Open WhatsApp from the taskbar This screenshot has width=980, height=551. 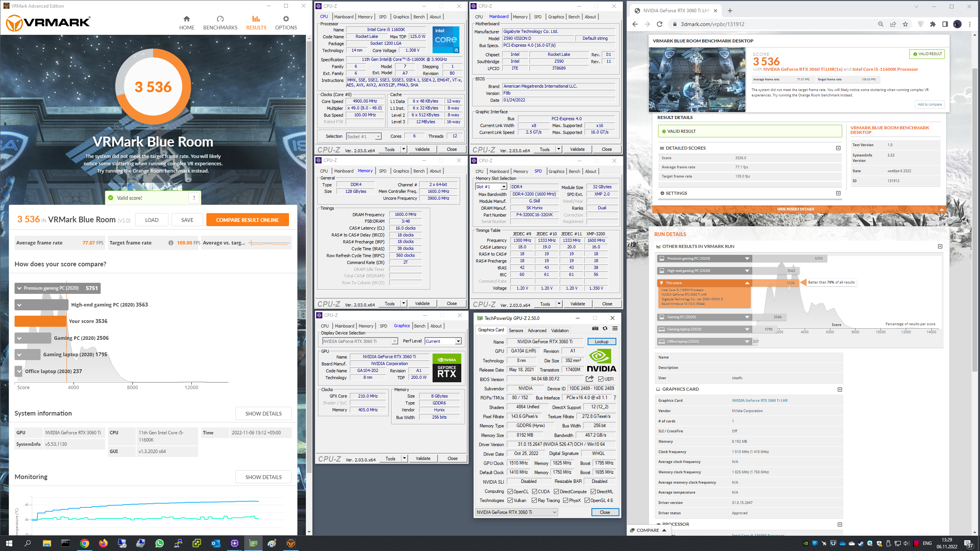click(160, 543)
